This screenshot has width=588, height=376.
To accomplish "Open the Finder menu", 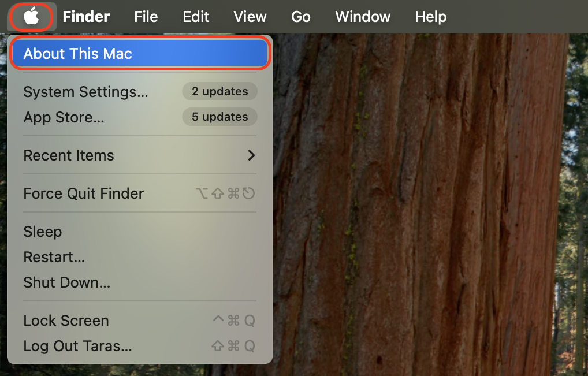I will [85, 17].
